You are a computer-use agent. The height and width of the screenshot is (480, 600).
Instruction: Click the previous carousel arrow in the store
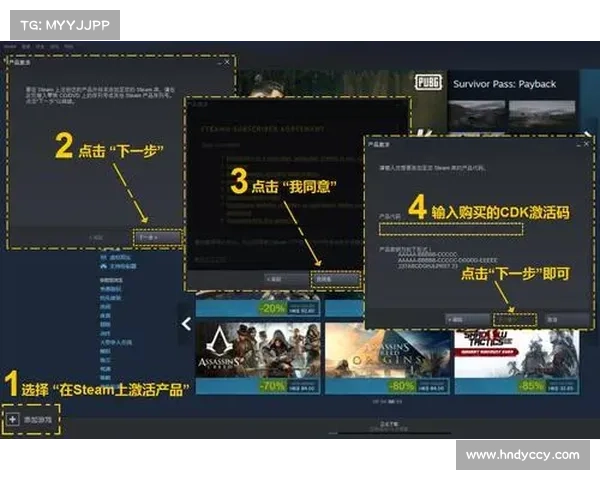(x=186, y=324)
